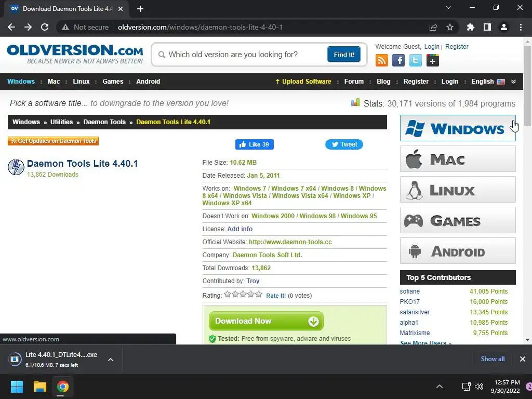Open the Windows category sidebar banner

coord(458,128)
